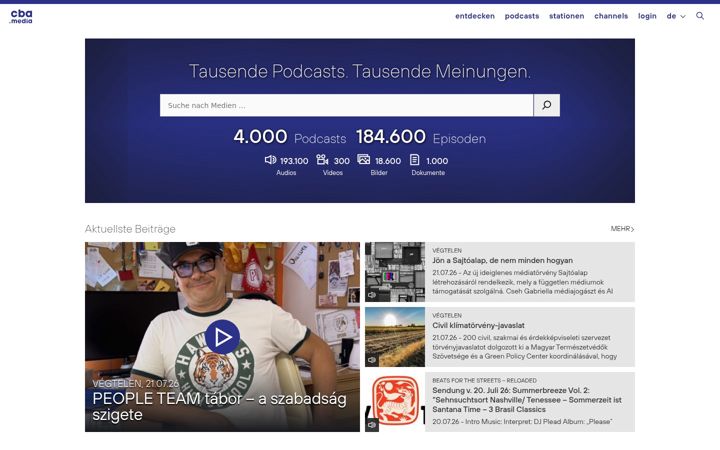Open the TV screens thumbnail of Sajtóalap

pyautogui.click(x=395, y=272)
